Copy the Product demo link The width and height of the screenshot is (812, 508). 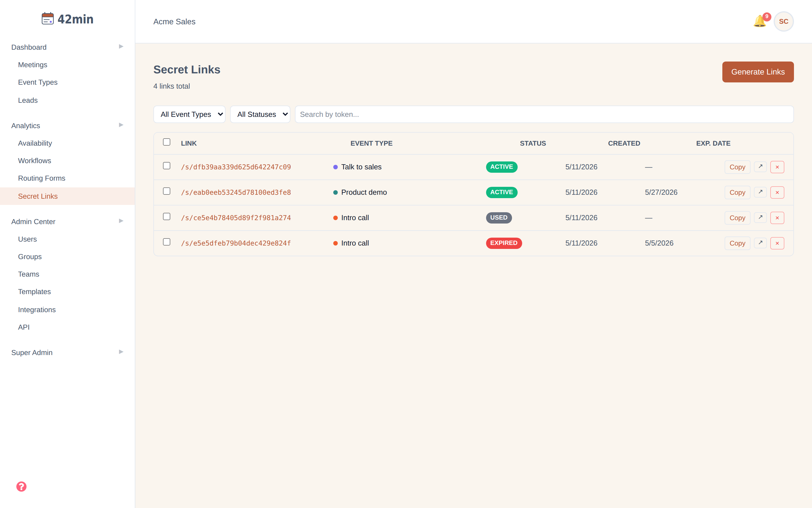pos(737,192)
